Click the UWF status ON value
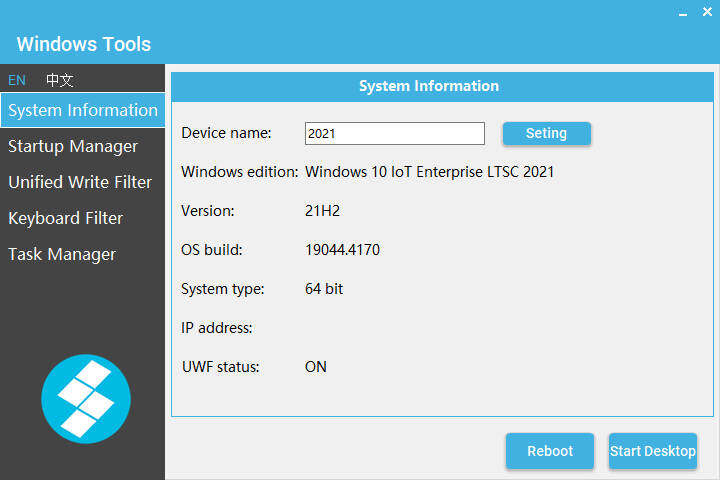The image size is (720, 480). [315, 367]
